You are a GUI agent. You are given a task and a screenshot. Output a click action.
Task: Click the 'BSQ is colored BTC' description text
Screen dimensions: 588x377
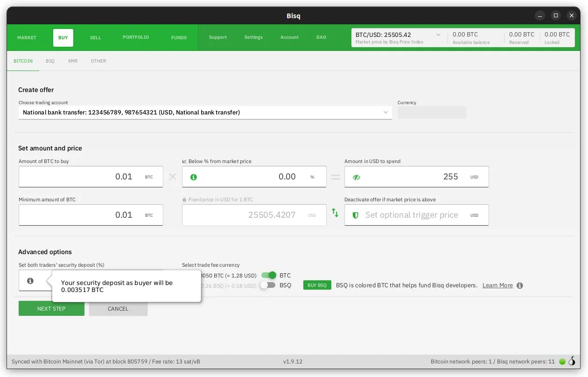(406, 285)
